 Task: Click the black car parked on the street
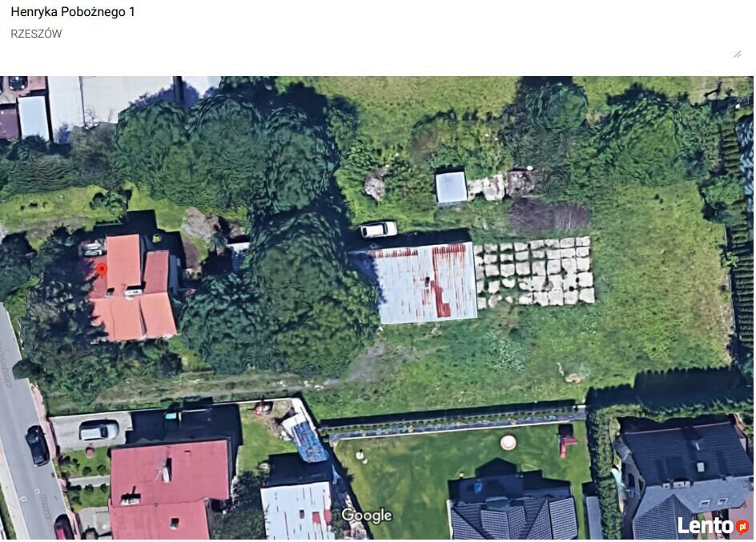tap(37, 445)
